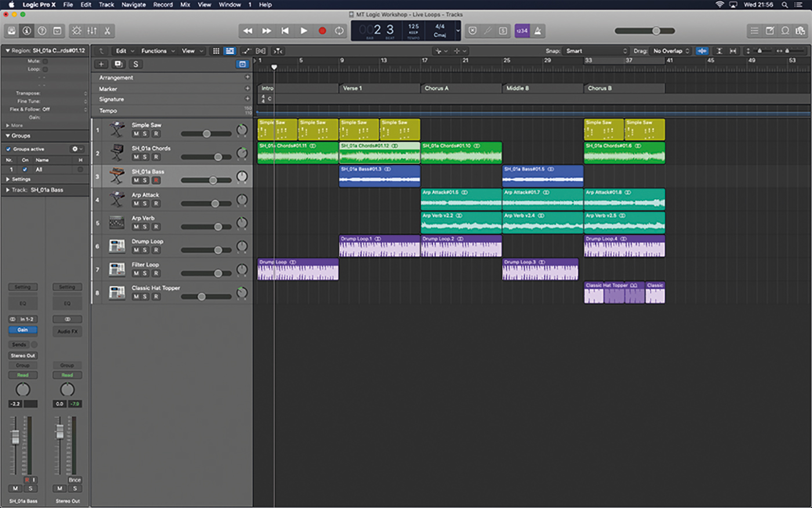This screenshot has height=508, width=812.
Task: Open the Loop Browser icon
Action: (785, 31)
